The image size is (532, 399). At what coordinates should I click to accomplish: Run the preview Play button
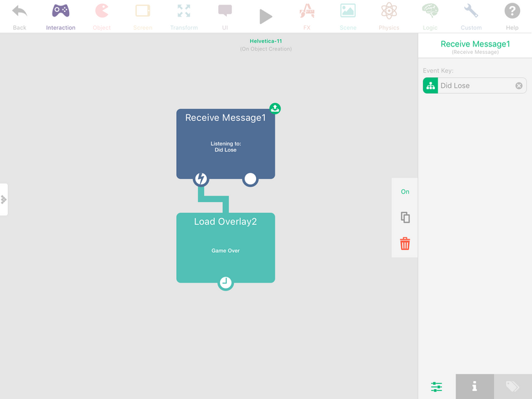pyautogui.click(x=265, y=17)
